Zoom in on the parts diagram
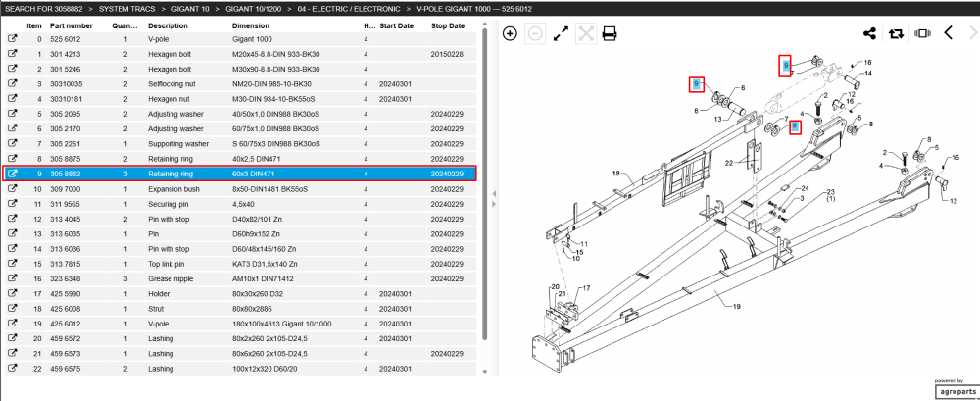This screenshot has height=401, width=980. (510, 33)
